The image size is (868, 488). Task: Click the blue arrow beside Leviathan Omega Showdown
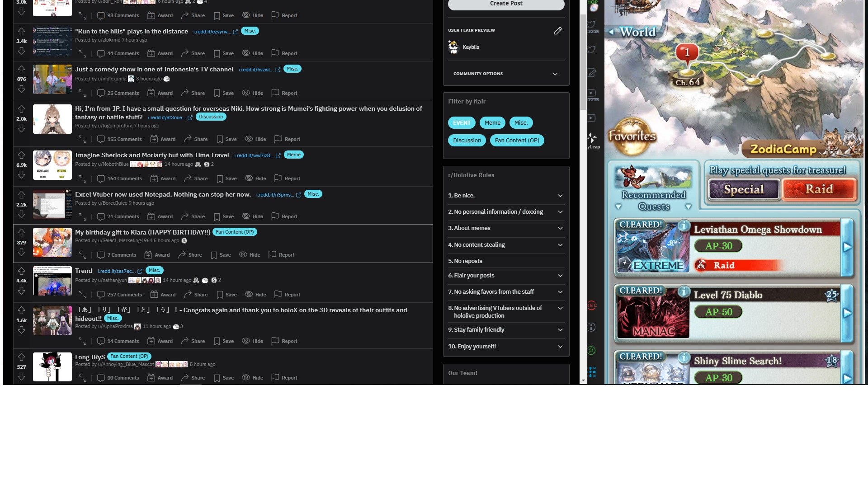click(x=847, y=247)
